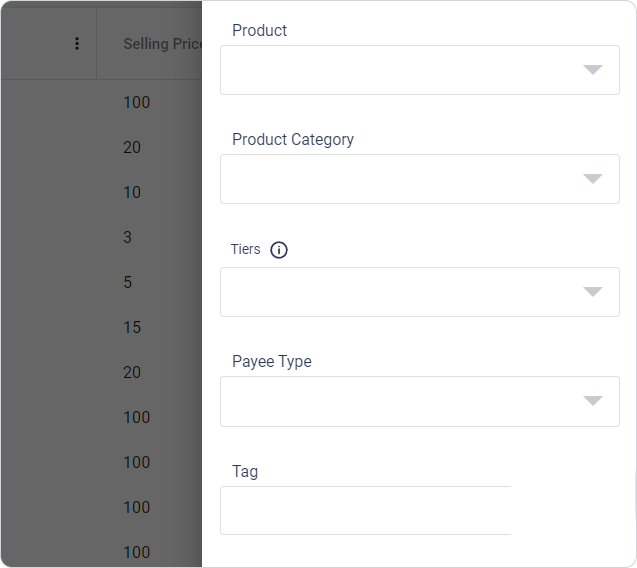This screenshot has height=568, width=637.
Task: Expand the Product dropdown arrow
Action: 592,70
